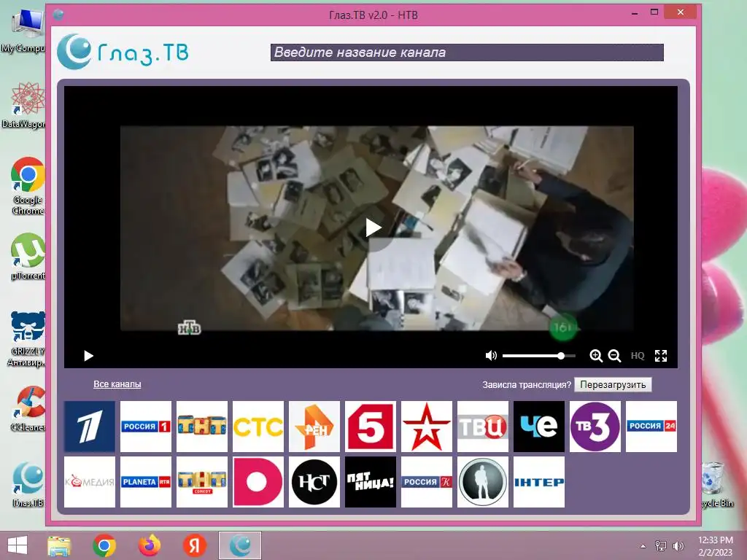Open the Первый канал channel tile
Image resolution: width=747 pixels, height=560 pixels.
90,426
